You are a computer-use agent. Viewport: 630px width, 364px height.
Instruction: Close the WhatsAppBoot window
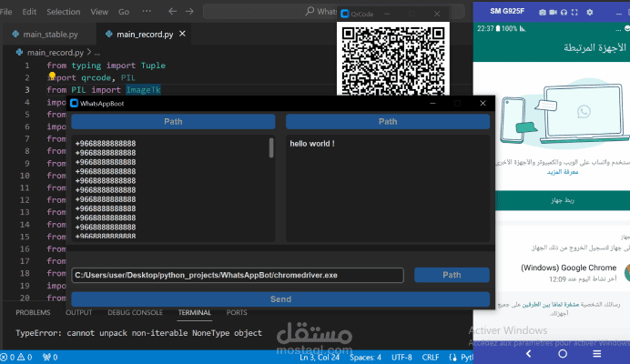483,103
